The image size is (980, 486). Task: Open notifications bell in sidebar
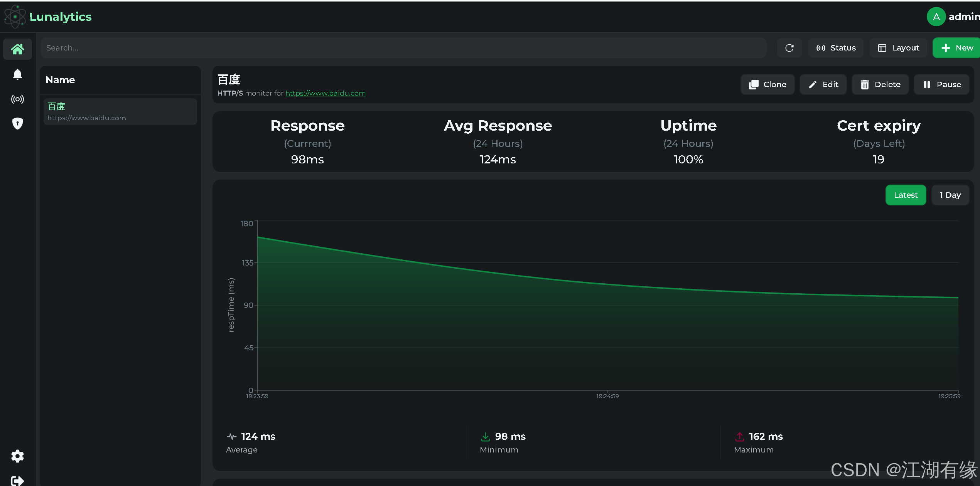tap(17, 74)
